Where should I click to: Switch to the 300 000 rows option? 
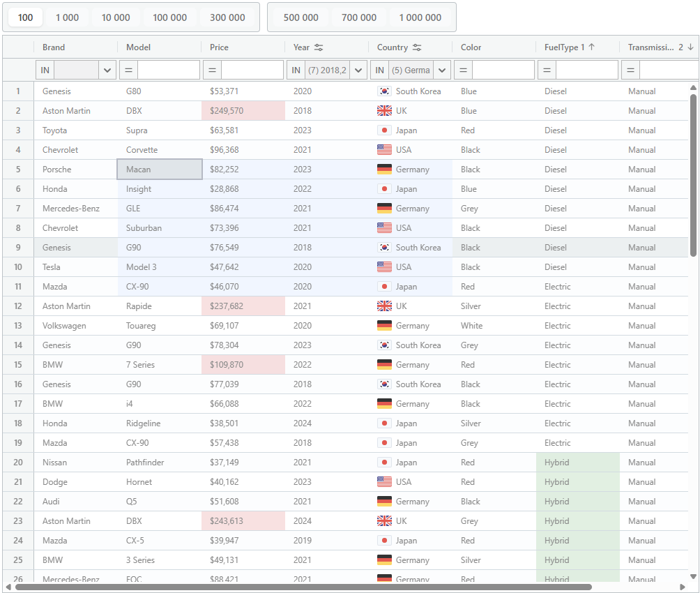coord(228,17)
